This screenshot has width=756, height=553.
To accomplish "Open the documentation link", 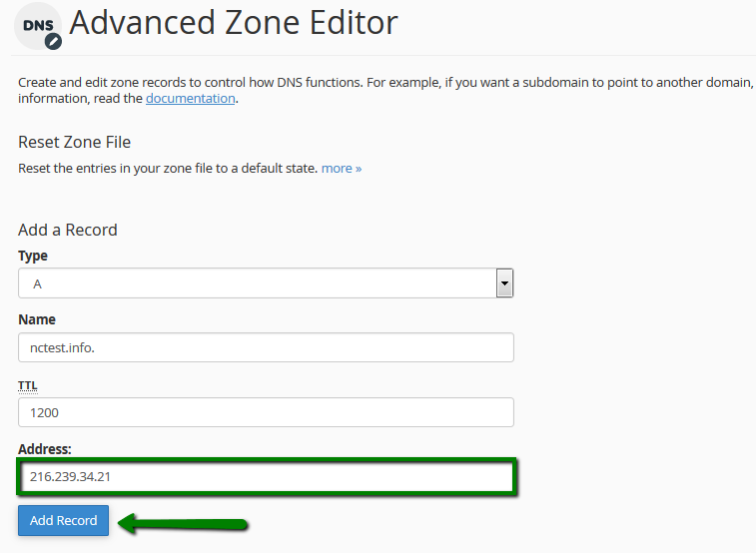I will coord(191,98).
